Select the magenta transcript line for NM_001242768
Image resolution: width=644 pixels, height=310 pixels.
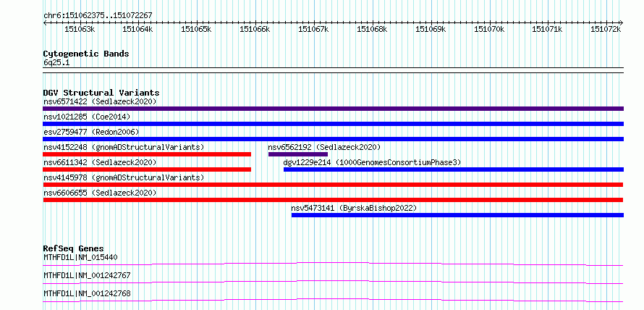[333, 300]
